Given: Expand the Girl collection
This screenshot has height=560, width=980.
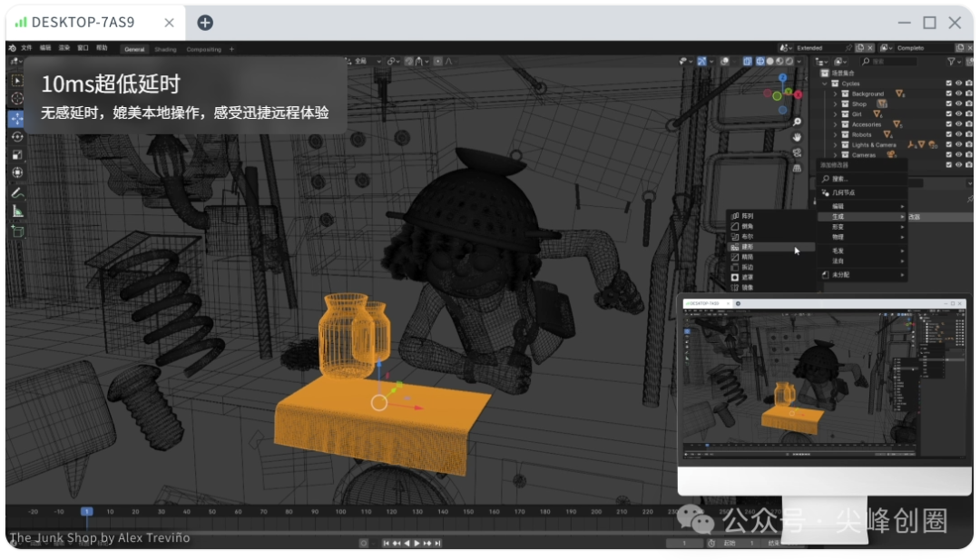Looking at the screenshot, I should (x=836, y=113).
